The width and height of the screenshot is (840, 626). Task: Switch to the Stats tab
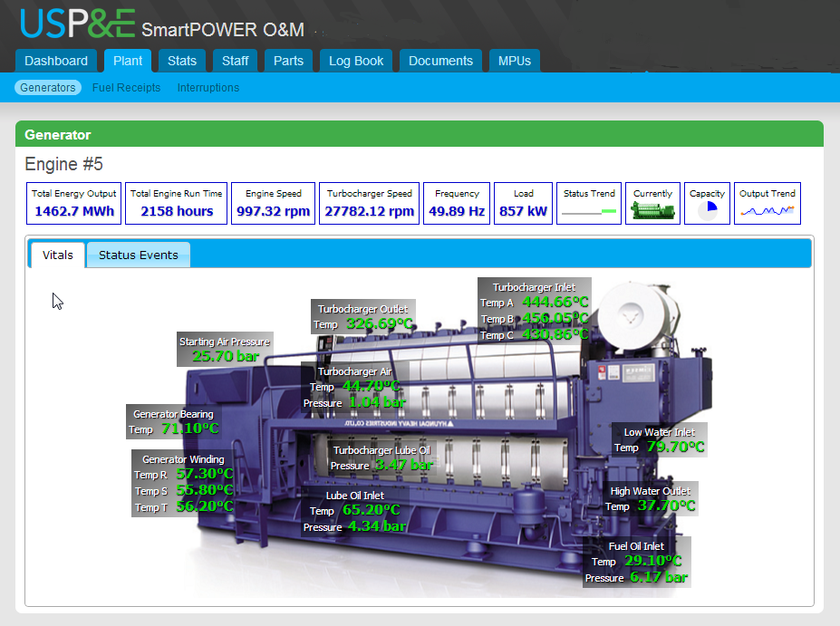tap(182, 61)
